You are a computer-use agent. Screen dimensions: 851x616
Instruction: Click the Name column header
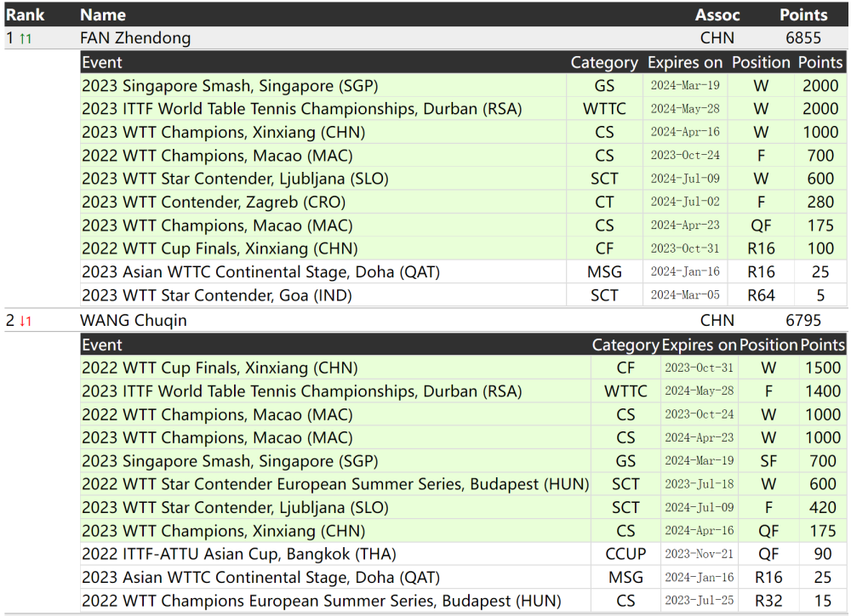pos(103,14)
